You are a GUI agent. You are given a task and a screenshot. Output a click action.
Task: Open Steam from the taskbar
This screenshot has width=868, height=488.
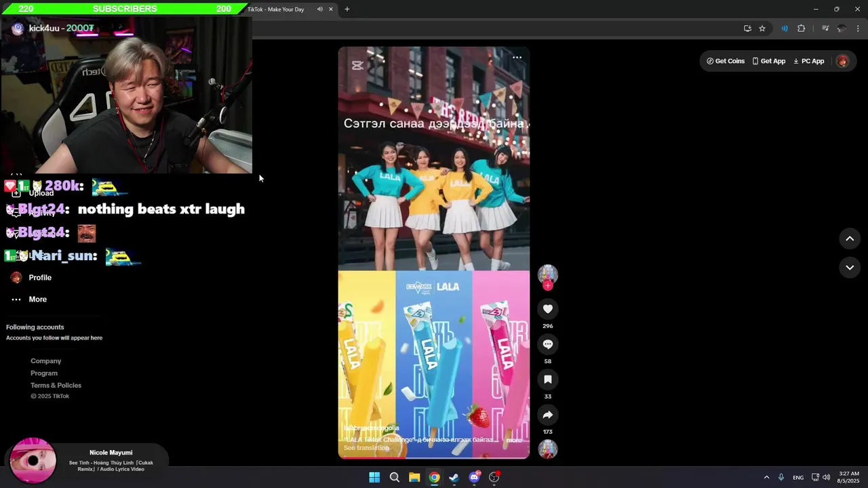pyautogui.click(x=454, y=477)
